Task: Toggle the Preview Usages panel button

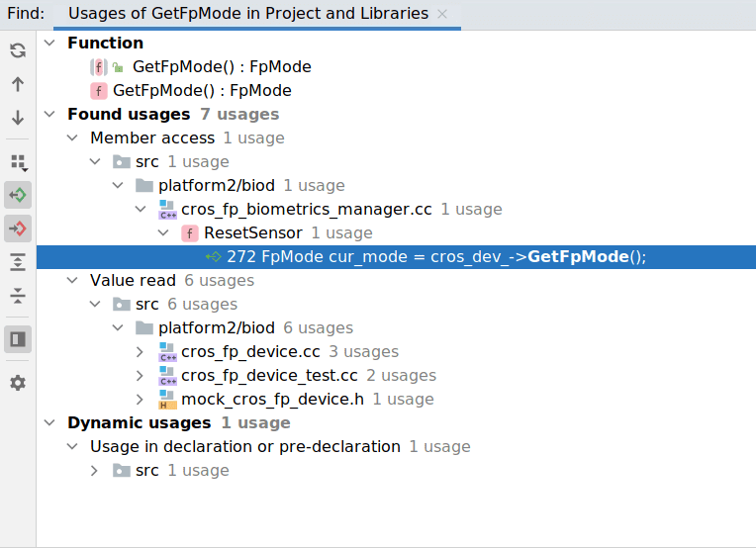Action: (x=18, y=339)
